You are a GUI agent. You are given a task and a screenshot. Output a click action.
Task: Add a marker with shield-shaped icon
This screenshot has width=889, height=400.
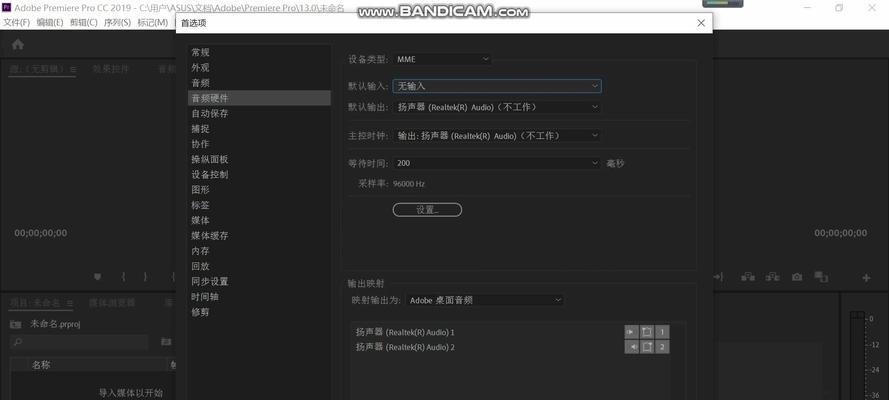pos(98,277)
